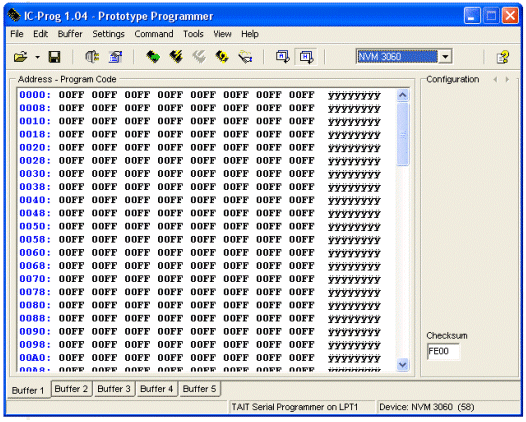Expand the NVM 3060 device dropdown
This screenshot has width=526, height=422.
[445, 56]
